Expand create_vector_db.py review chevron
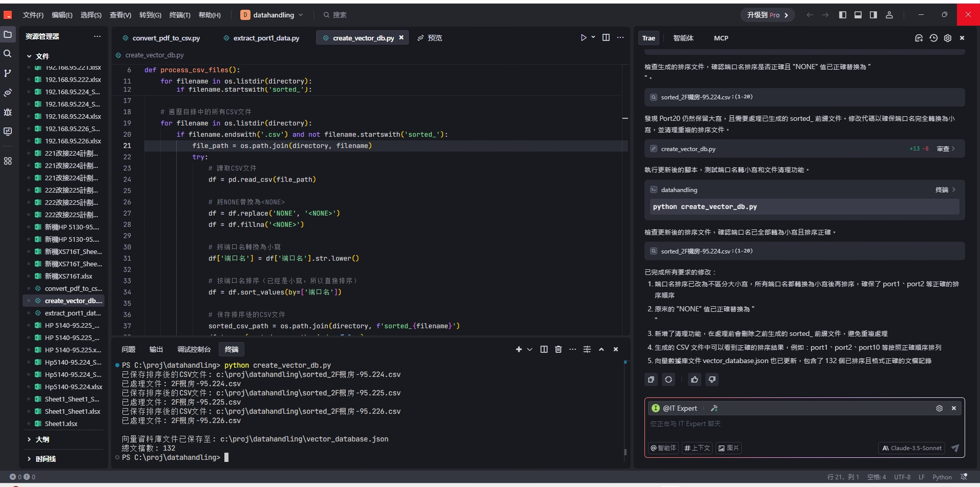This screenshot has height=487, width=980. pyautogui.click(x=953, y=149)
